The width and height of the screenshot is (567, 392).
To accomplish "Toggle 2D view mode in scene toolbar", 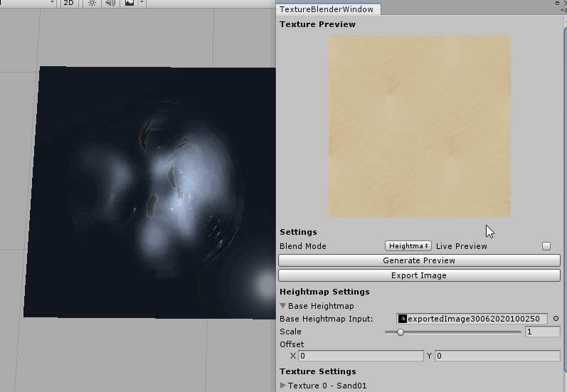I will [68, 3].
